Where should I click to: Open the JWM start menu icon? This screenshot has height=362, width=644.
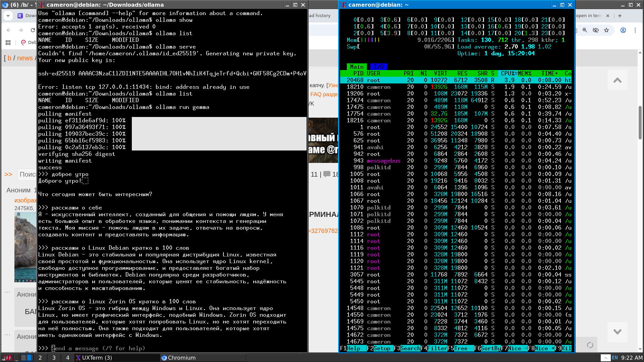tap(7, 358)
